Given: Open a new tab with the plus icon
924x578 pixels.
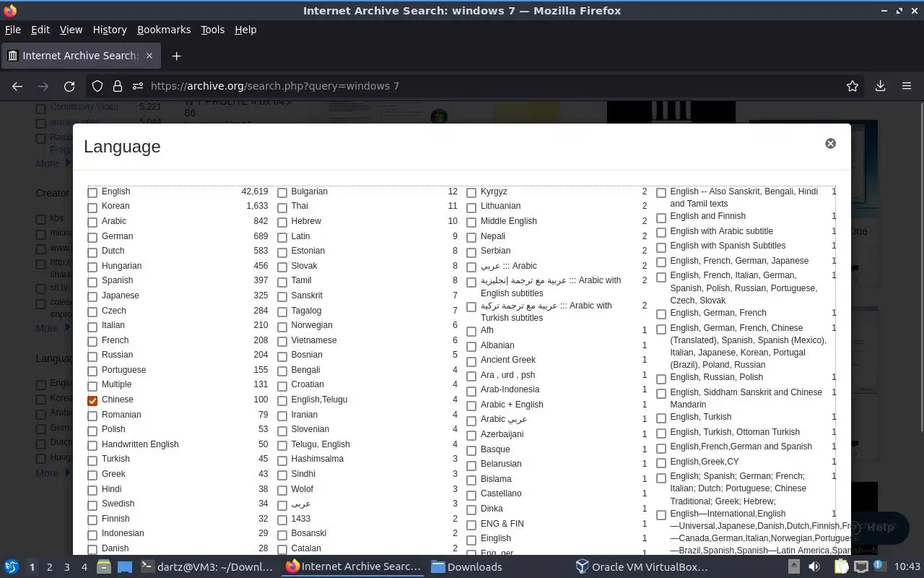Looking at the screenshot, I should [x=176, y=56].
